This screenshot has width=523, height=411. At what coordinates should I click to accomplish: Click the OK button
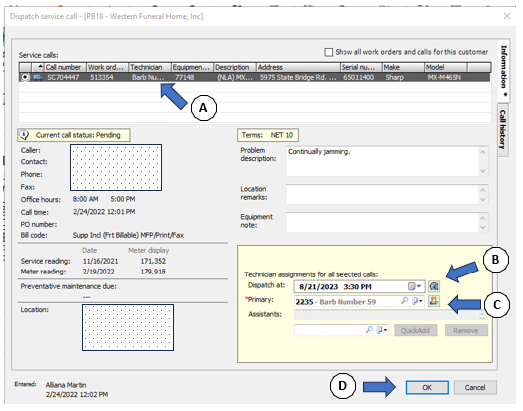(427, 387)
